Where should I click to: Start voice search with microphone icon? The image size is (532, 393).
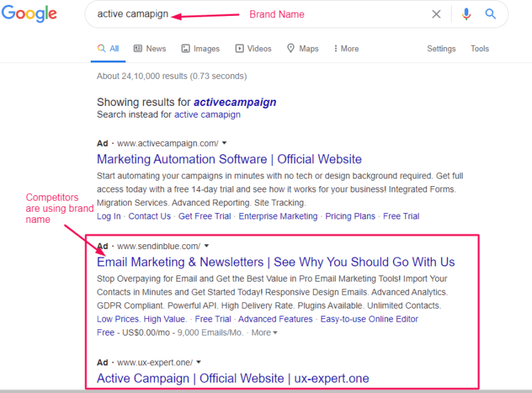point(466,14)
